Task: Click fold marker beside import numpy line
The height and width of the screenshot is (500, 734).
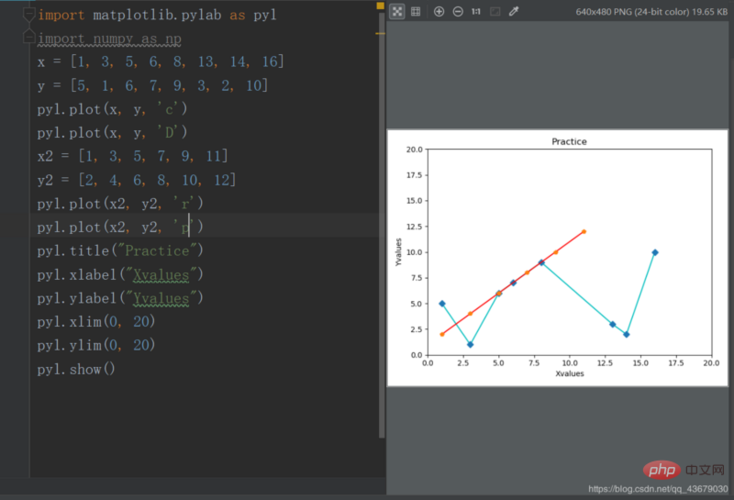Action: click(28, 39)
